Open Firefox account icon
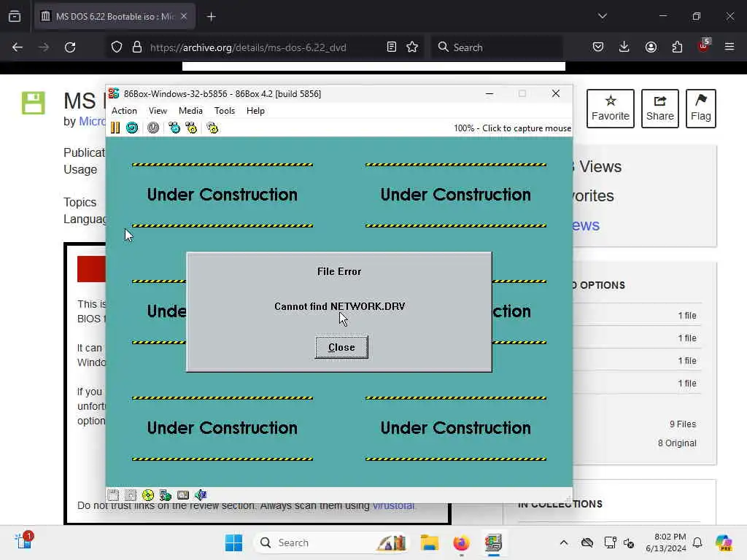Screen dimensions: 747x560 [x=651, y=47]
